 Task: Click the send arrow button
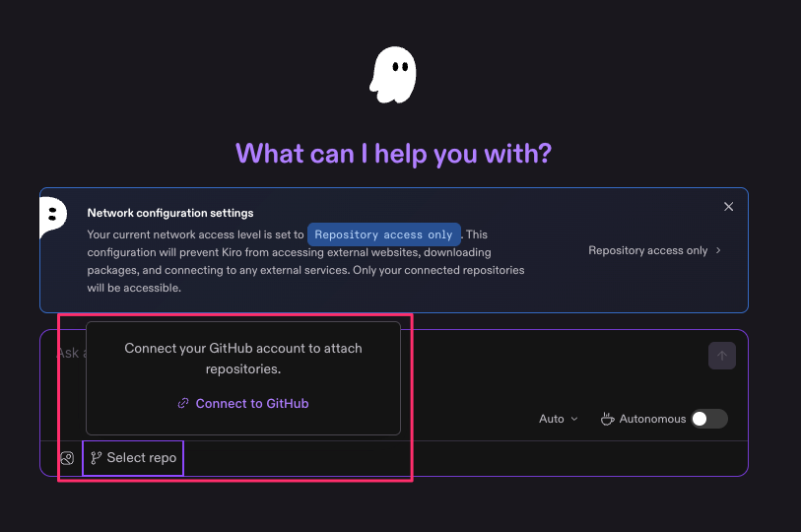click(x=722, y=356)
